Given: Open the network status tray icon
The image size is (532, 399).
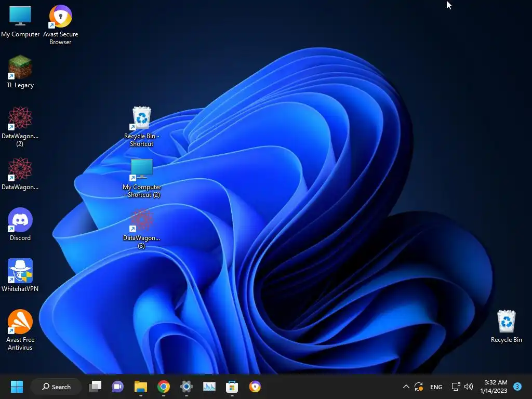Looking at the screenshot, I should click(456, 387).
